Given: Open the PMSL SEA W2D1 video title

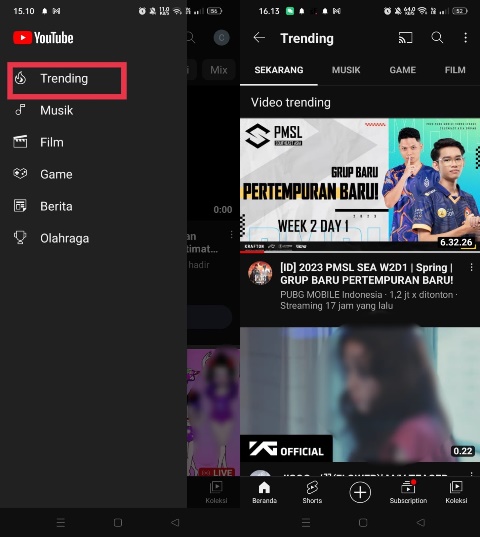Looking at the screenshot, I should [367, 274].
